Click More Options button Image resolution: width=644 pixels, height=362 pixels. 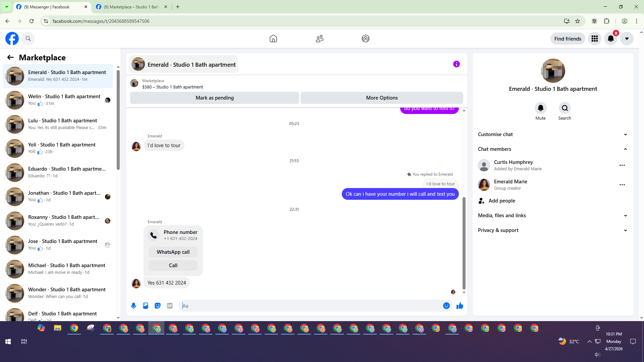pyautogui.click(x=382, y=98)
